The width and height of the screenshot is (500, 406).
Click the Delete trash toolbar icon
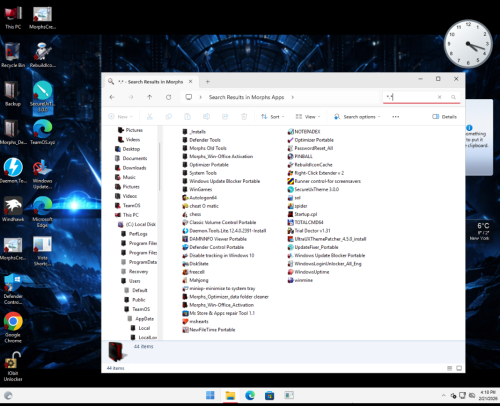pos(244,117)
